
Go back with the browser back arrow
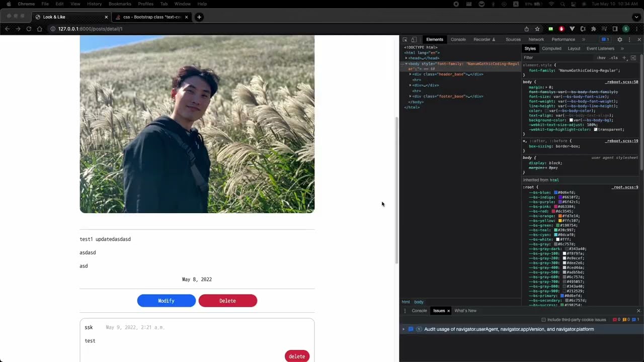coord(7,29)
